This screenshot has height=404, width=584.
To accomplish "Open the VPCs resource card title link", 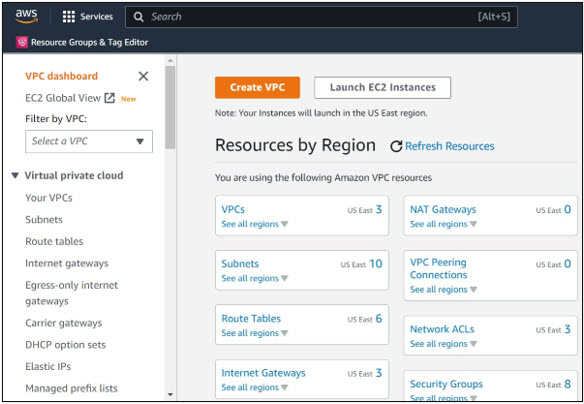I will tap(233, 209).
